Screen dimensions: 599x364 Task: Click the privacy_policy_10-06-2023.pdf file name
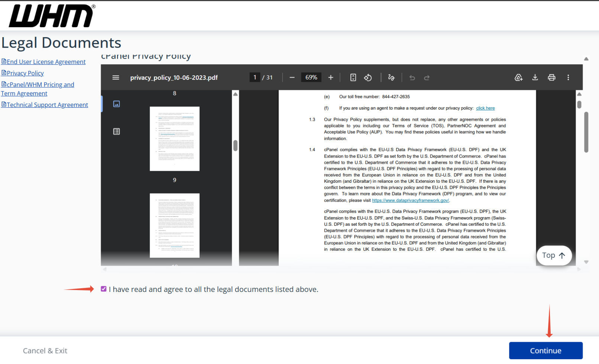pos(174,78)
